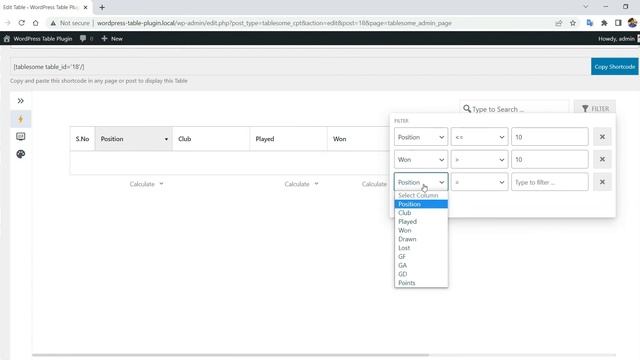Bookmark this page with star icon
The width and height of the screenshot is (640, 360).
point(573,23)
